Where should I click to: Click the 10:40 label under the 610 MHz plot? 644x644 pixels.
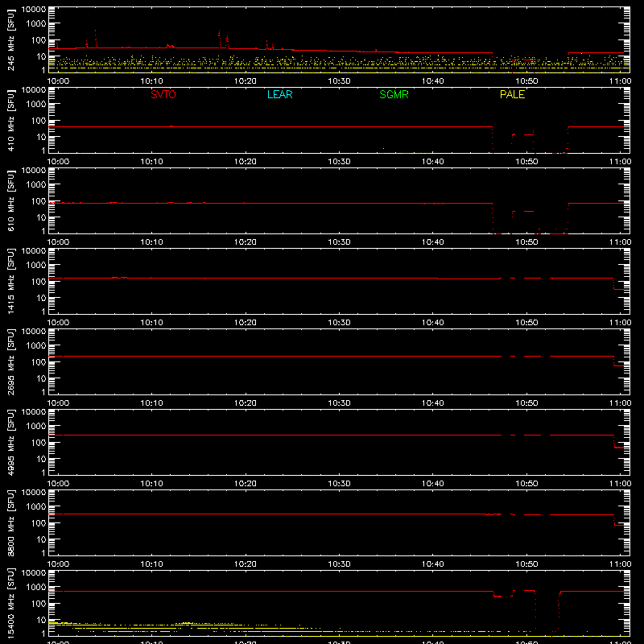coord(433,242)
